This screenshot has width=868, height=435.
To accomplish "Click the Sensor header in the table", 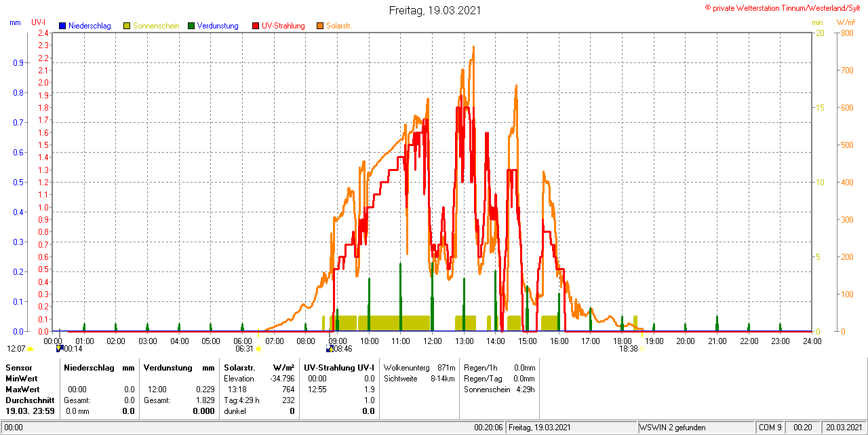I will (x=18, y=367).
